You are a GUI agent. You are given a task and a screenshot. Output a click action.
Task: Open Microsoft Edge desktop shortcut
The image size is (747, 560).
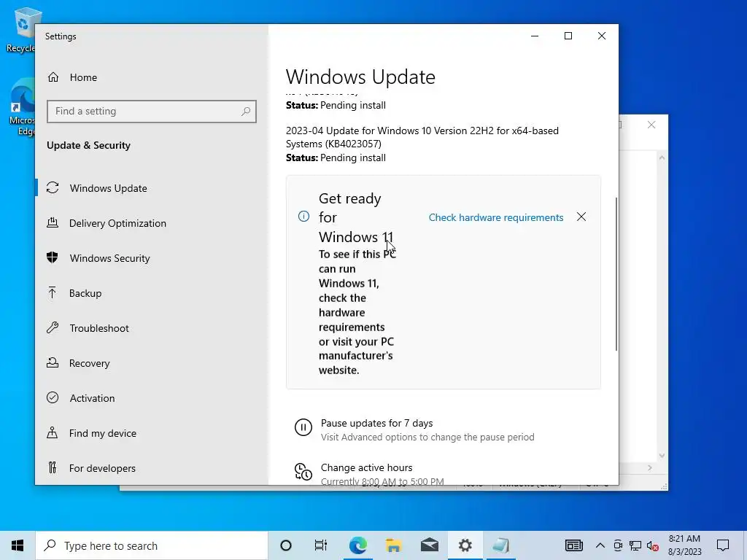click(21, 108)
